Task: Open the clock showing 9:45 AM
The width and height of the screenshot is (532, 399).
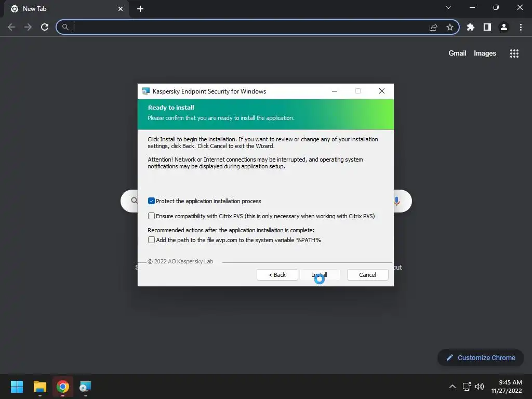Action: click(x=507, y=387)
